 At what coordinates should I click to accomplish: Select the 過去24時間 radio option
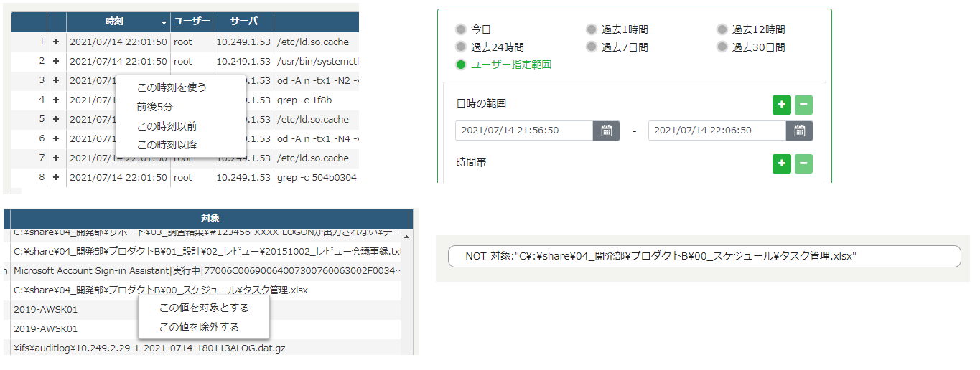coord(461,47)
